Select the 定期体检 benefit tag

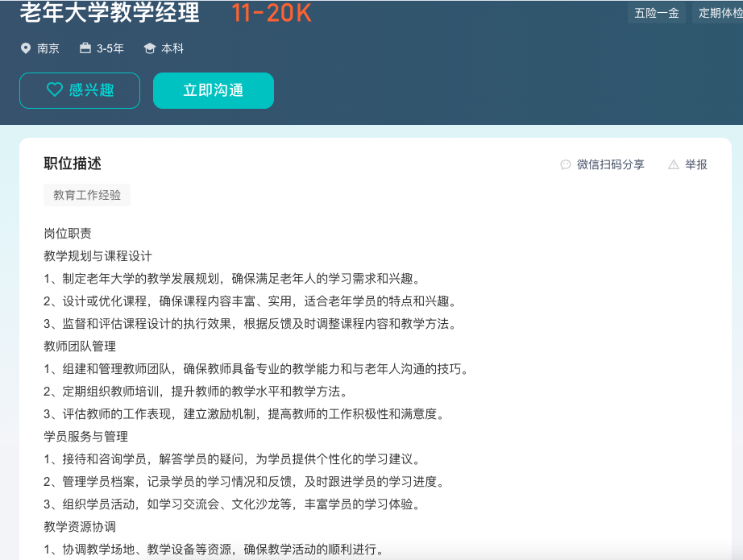pos(720,13)
